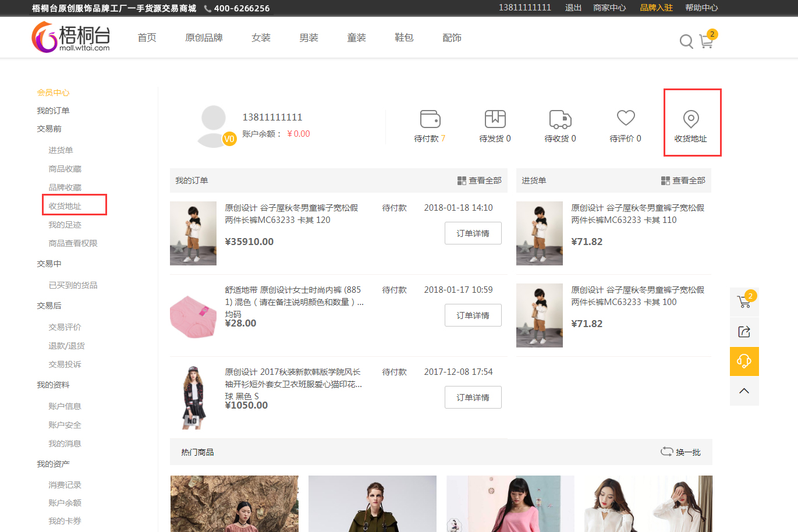The width and height of the screenshot is (798, 532).
Task: Open 收货地址 location pin icon
Action: (x=691, y=119)
